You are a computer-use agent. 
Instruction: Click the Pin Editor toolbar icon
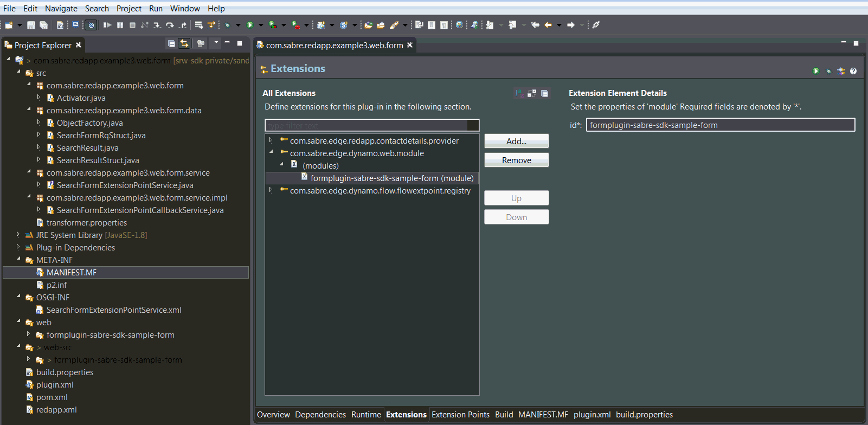(x=596, y=25)
